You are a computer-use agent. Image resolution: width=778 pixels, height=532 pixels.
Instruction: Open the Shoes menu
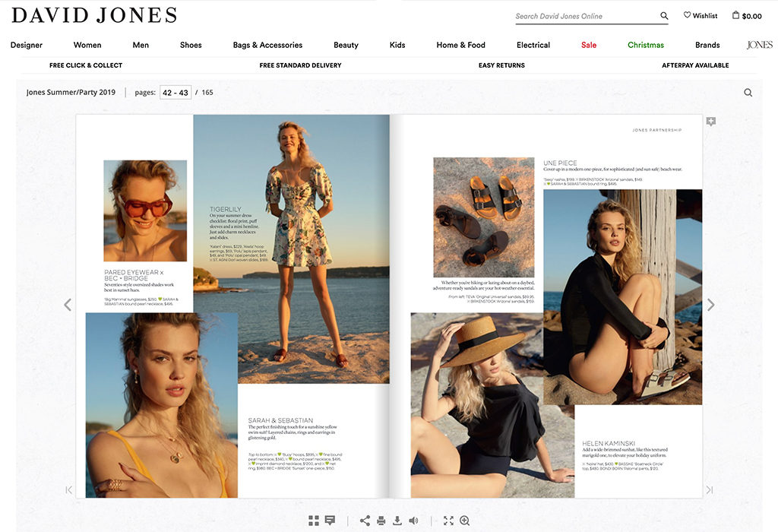click(191, 45)
